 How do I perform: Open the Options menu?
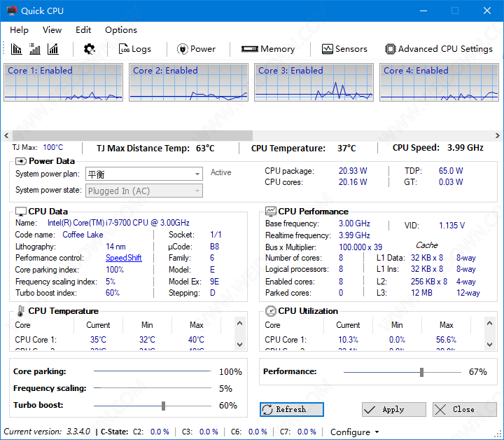tap(121, 30)
